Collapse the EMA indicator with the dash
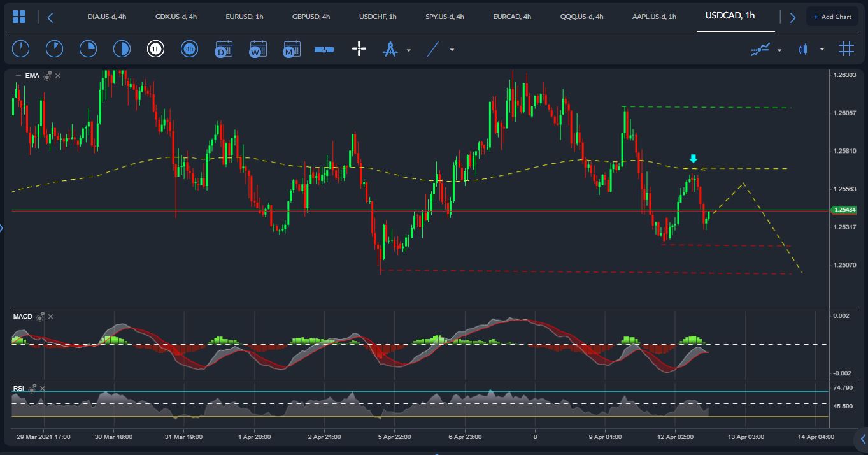Screen dimensions: 868x455 (18, 76)
